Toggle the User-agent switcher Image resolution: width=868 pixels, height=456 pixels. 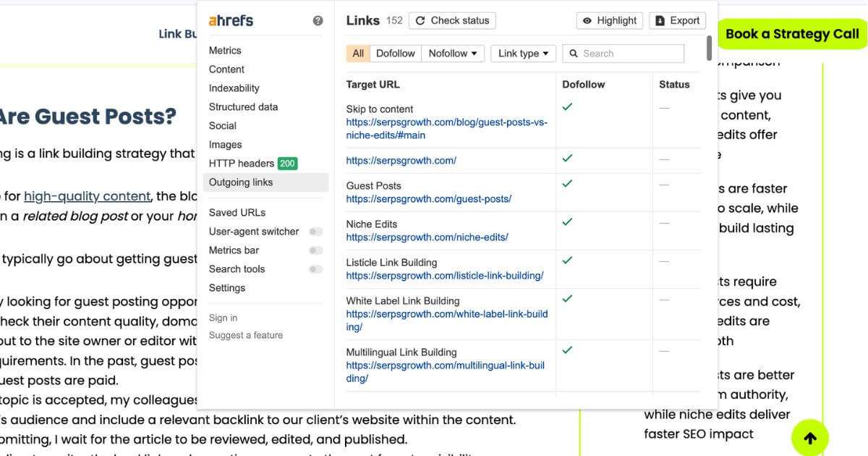[x=316, y=232]
